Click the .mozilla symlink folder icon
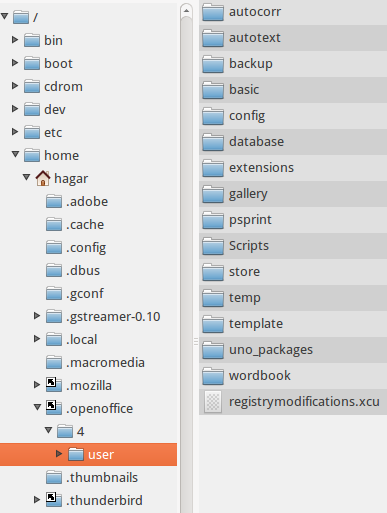The height and width of the screenshot is (513, 387). [54, 385]
